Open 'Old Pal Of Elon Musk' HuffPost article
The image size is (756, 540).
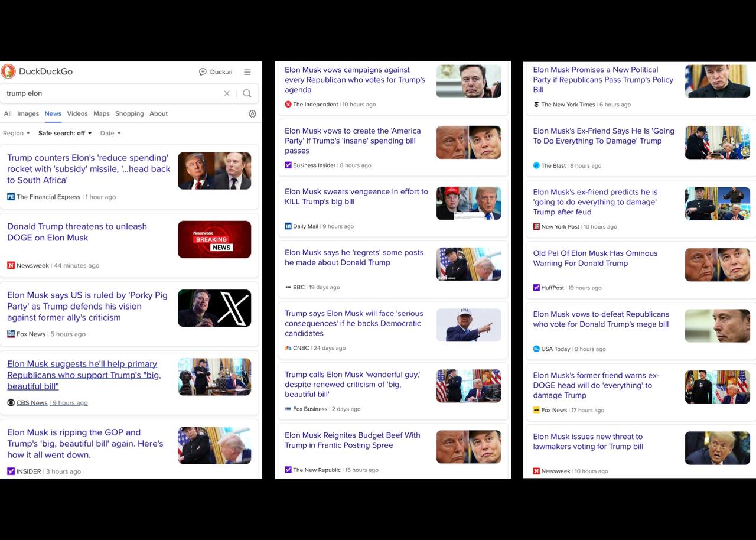point(595,258)
